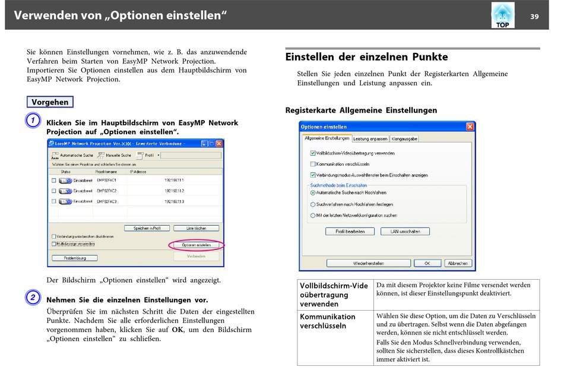The height and width of the screenshot is (392, 564).
Task: Click the Manuelle Suche toolbar icon
Action: tap(101, 155)
